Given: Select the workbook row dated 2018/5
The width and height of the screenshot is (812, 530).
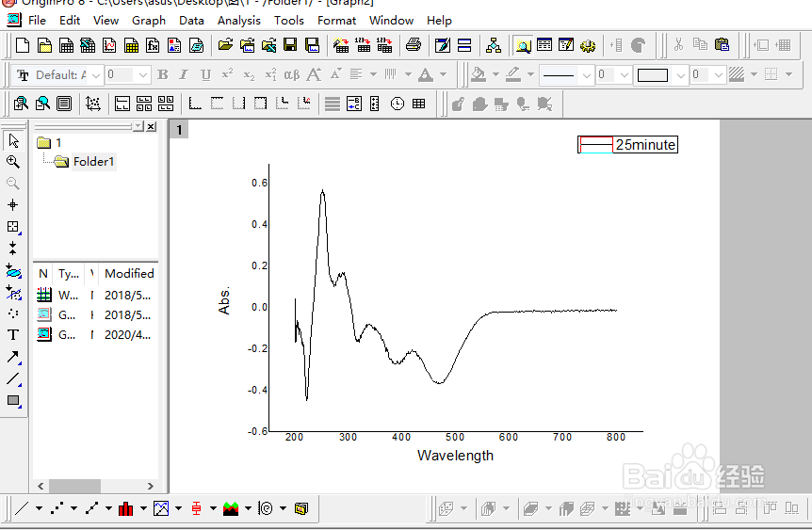Looking at the screenshot, I should click(x=96, y=295).
